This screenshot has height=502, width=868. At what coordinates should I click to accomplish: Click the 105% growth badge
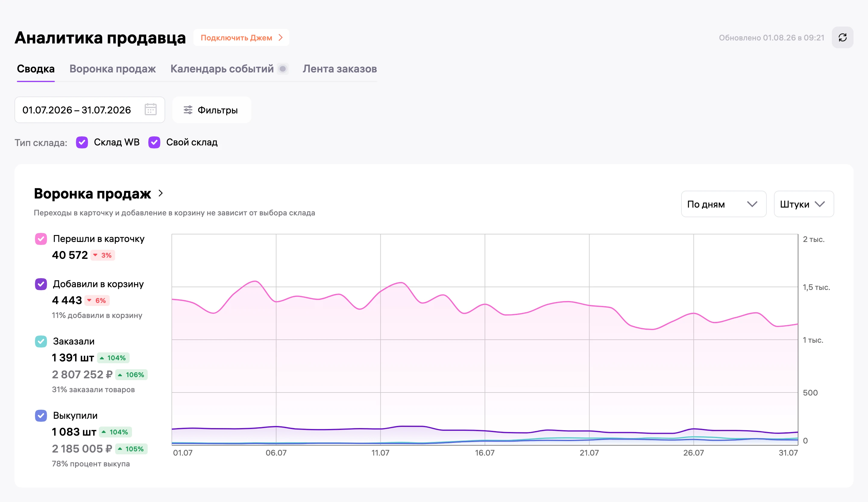(131, 449)
